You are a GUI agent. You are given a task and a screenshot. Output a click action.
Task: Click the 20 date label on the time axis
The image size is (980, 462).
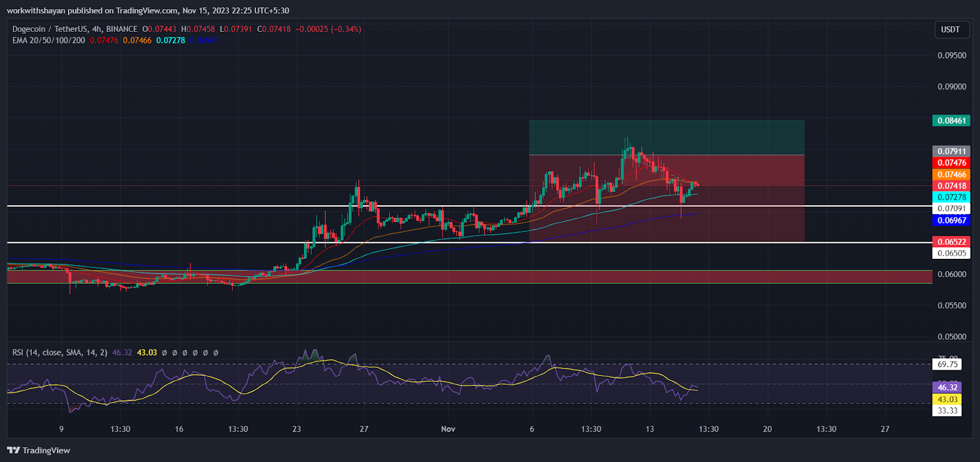pos(767,429)
